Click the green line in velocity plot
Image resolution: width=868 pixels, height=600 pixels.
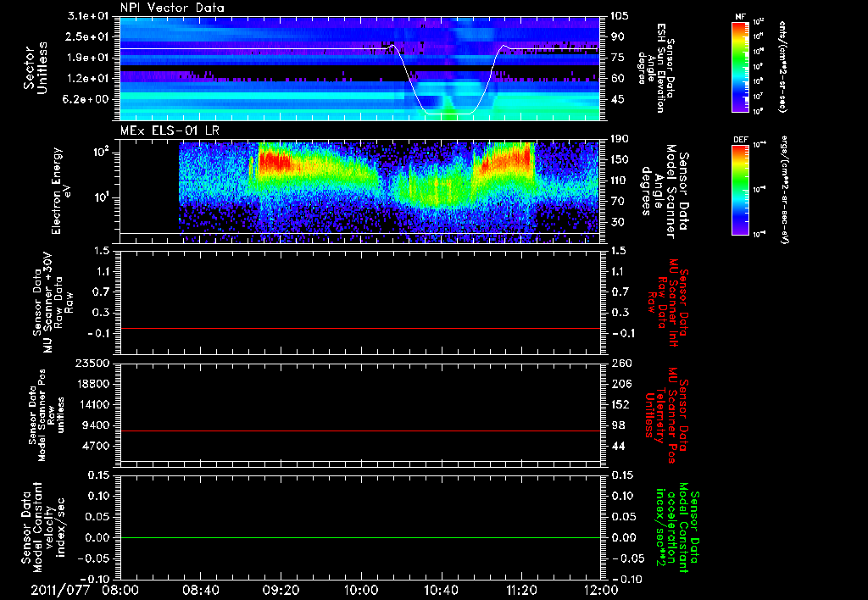tap(360, 537)
